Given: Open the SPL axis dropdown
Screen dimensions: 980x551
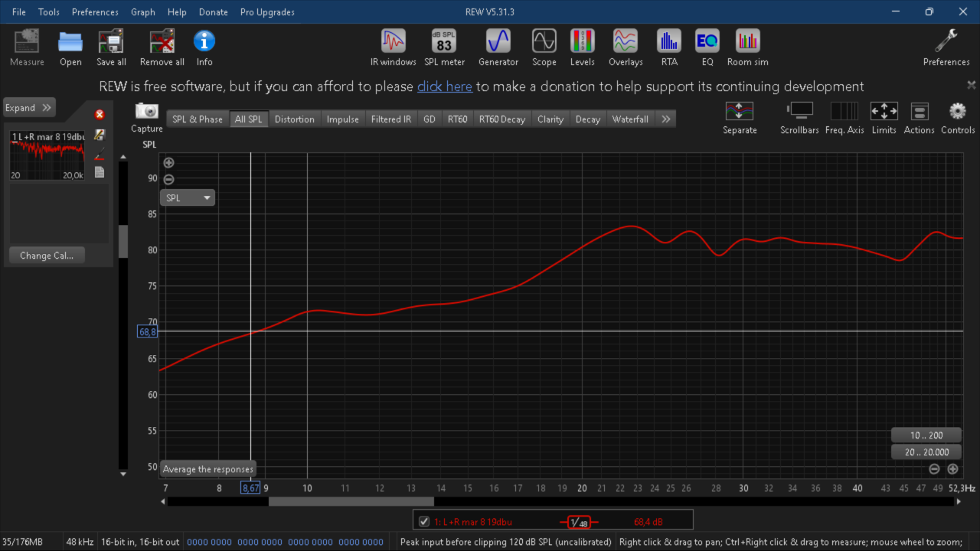Looking at the screenshot, I should pos(188,197).
